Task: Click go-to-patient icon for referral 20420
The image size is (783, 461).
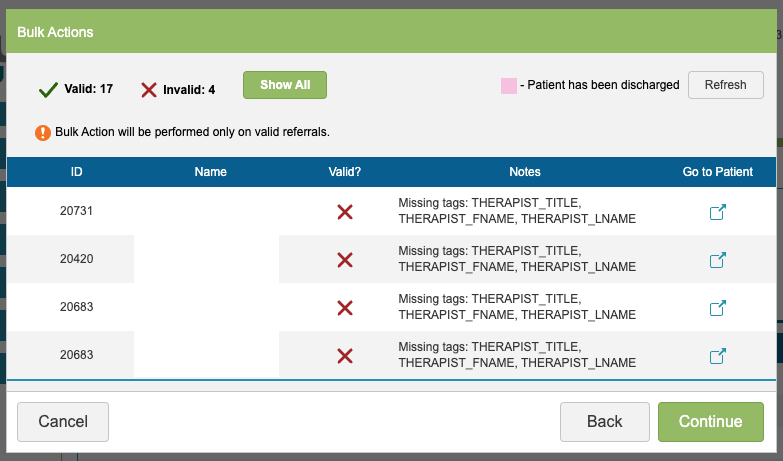Action: [717, 260]
